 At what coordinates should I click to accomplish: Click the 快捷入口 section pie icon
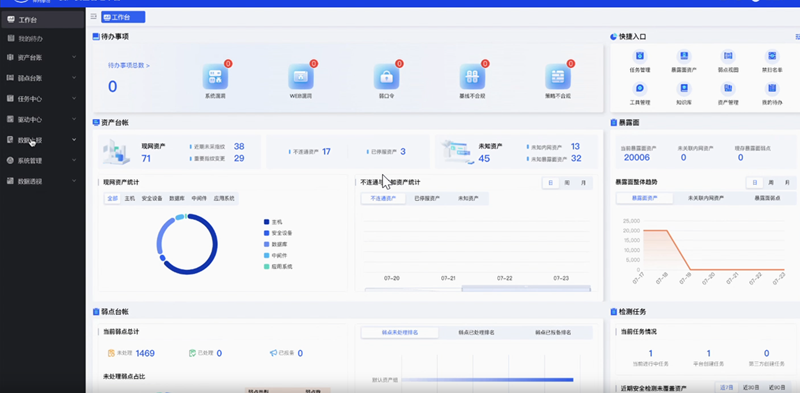(613, 37)
